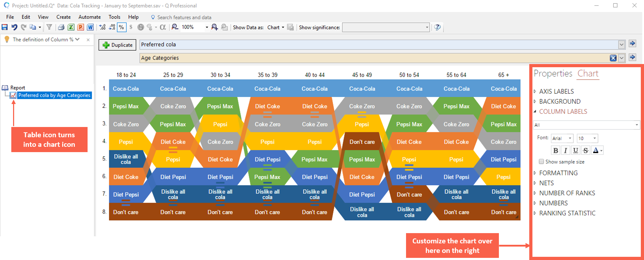644x260 pixels.
Task: Click the Copy icon in toolbar
Action: point(33,27)
